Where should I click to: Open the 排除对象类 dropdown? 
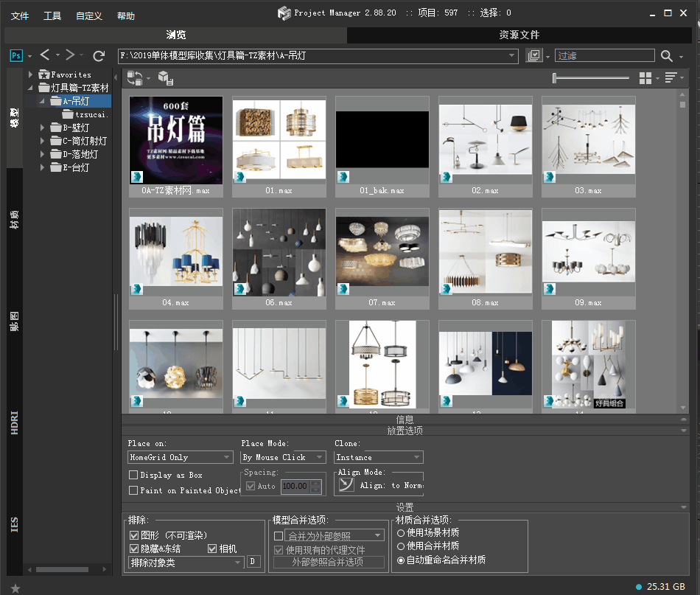pos(186,563)
